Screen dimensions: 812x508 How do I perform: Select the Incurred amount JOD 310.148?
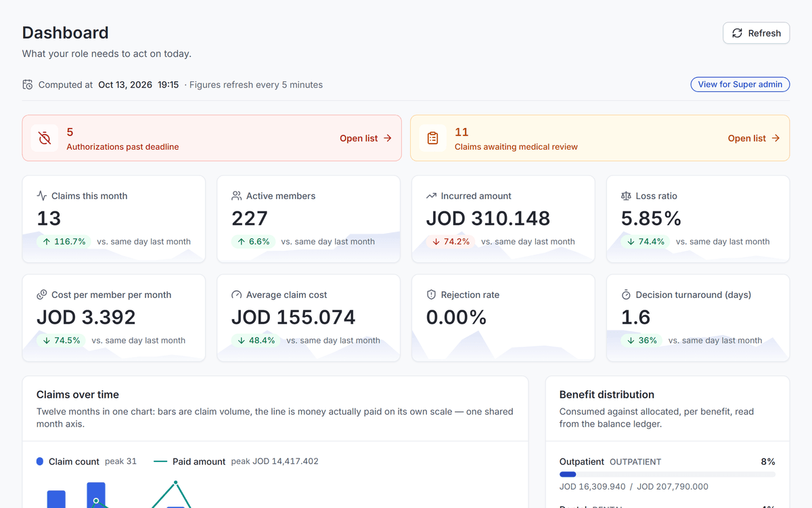[488, 218]
